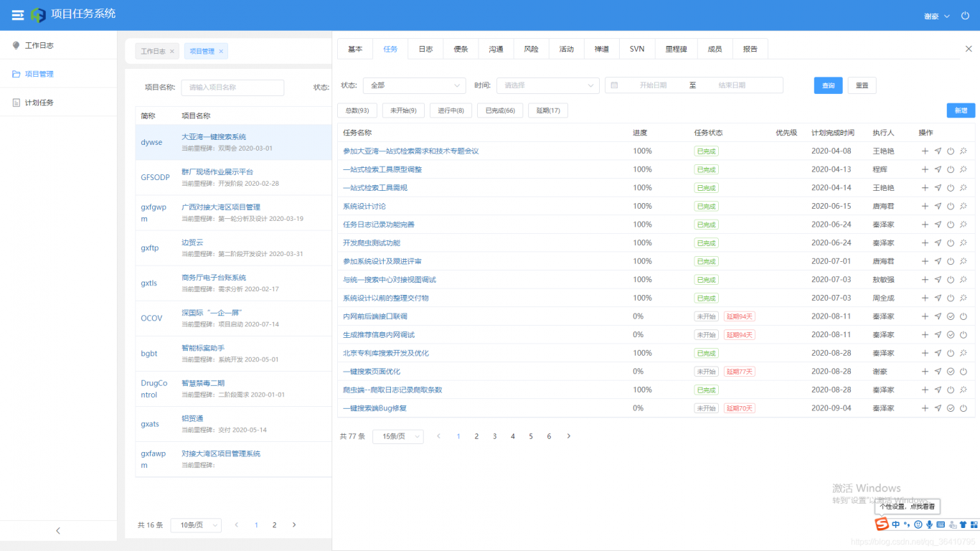Click the send arrow icon for 系统设计讨论
Screen dimensions: 980x551
coord(938,206)
